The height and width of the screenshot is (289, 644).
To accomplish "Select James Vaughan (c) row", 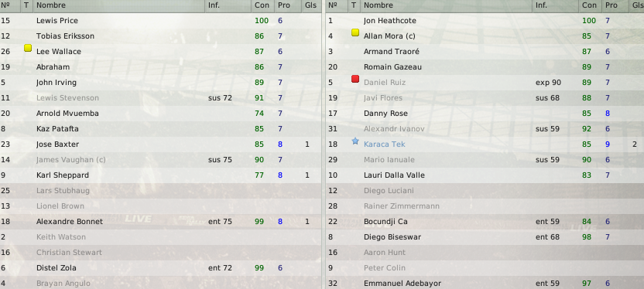I will (160, 160).
